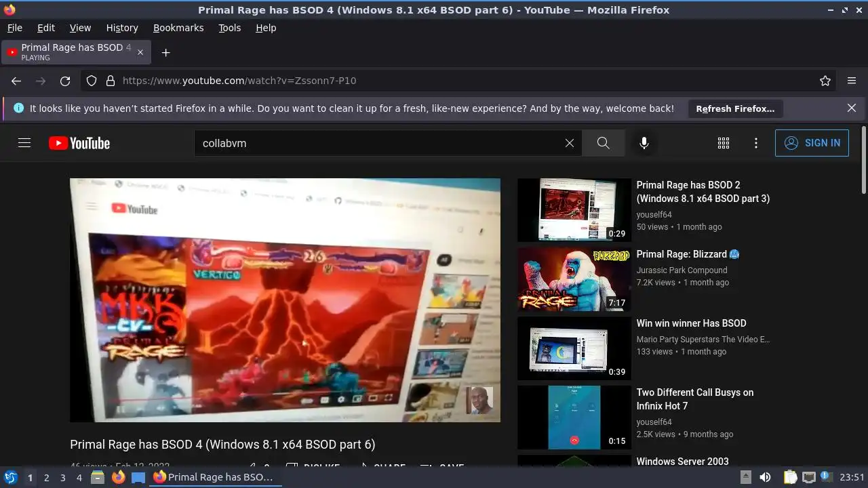
Task: Open the system volume control
Action: point(765,477)
